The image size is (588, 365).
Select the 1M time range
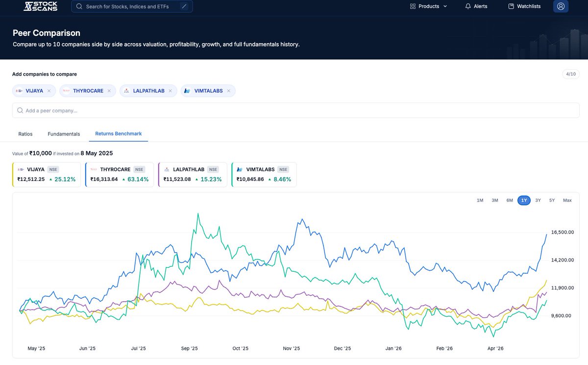tap(480, 200)
